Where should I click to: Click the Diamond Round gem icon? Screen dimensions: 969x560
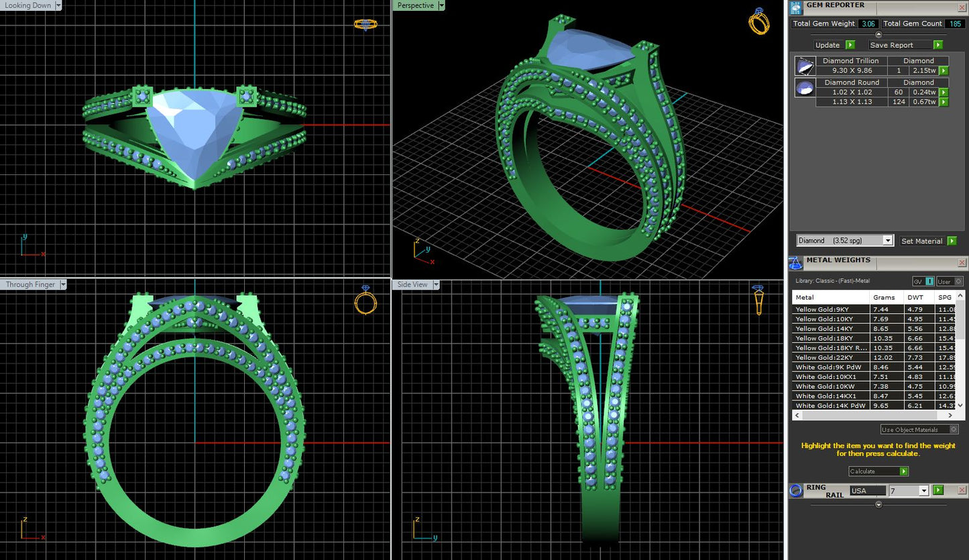pyautogui.click(x=805, y=88)
